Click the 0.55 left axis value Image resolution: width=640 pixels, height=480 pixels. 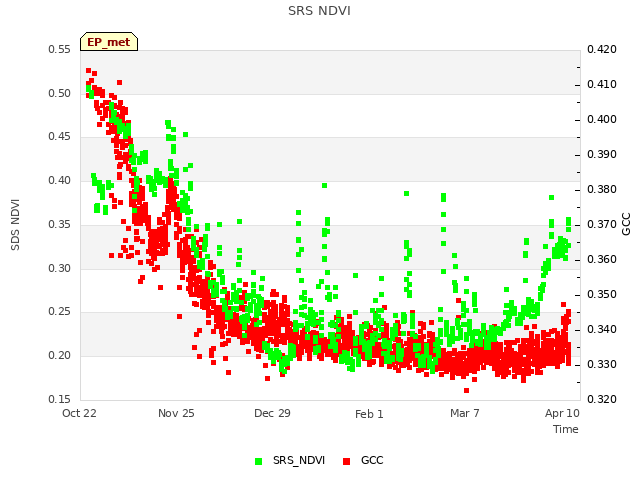coord(60,50)
